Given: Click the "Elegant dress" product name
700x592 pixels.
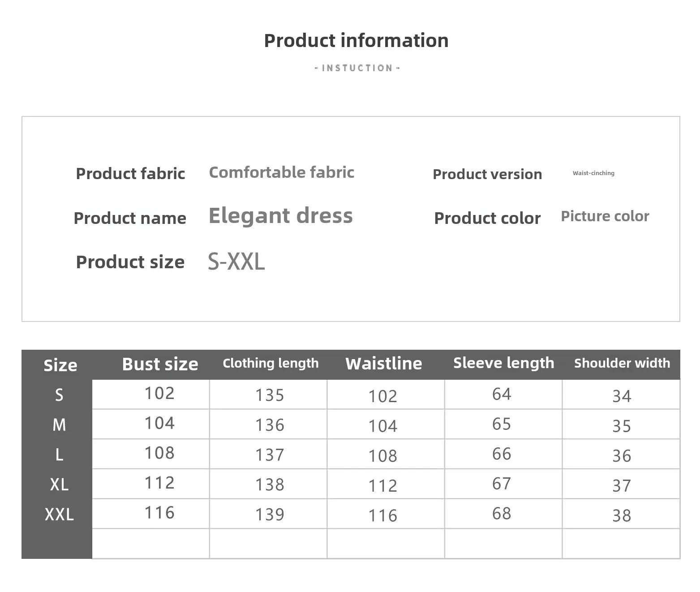Looking at the screenshot, I should [x=280, y=216].
